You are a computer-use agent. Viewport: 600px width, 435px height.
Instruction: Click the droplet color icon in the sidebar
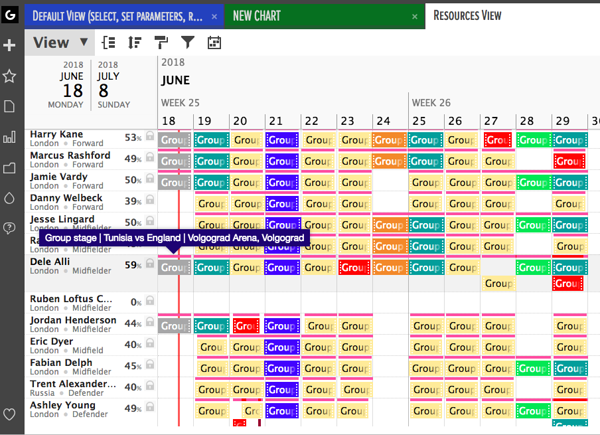tap(9, 198)
